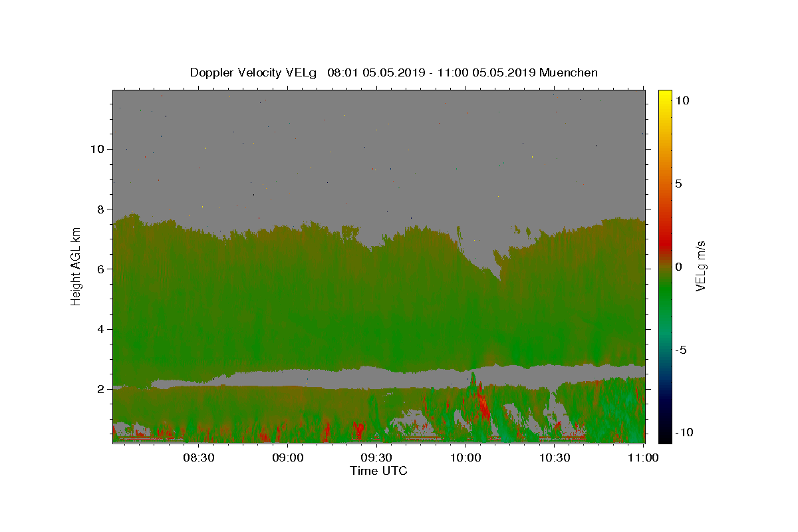Screen dimensions: 798x532
Task: Click the colorbar tick value 0
Action: pyautogui.click(x=678, y=267)
